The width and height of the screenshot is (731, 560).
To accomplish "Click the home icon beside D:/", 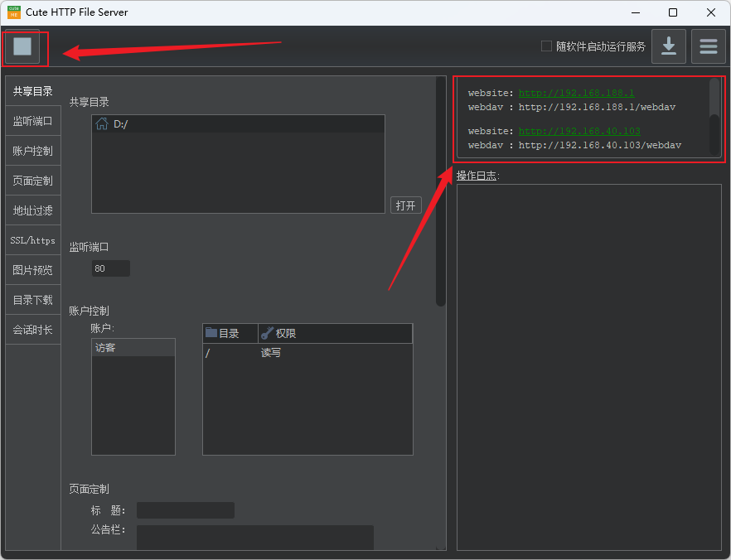I will click(x=102, y=124).
